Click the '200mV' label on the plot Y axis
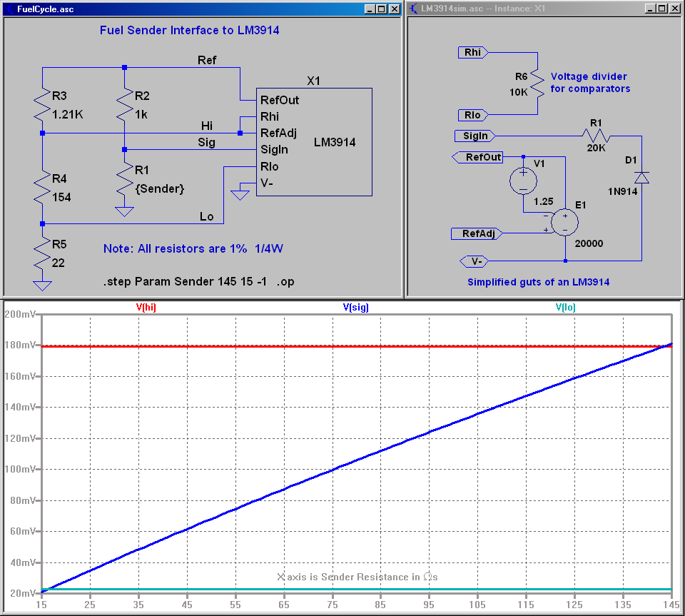The height and width of the screenshot is (616, 685). (x=20, y=314)
